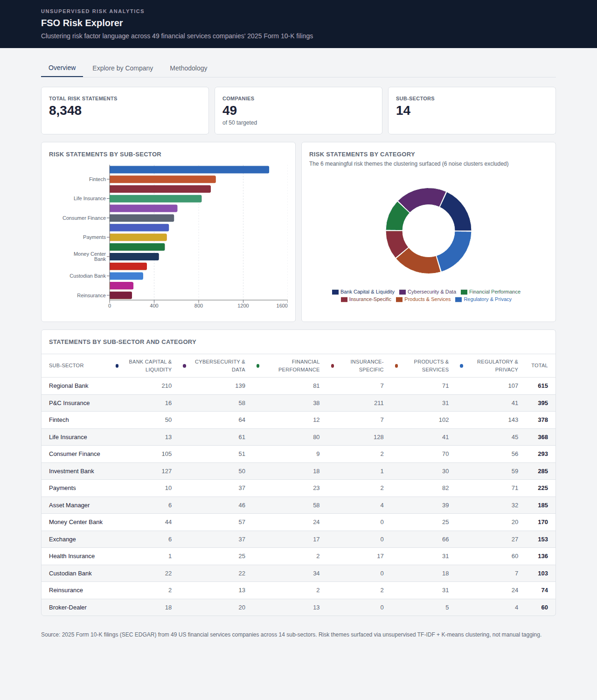Switch to the Overview tab
The image size is (597, 700).
click(62, 68)
